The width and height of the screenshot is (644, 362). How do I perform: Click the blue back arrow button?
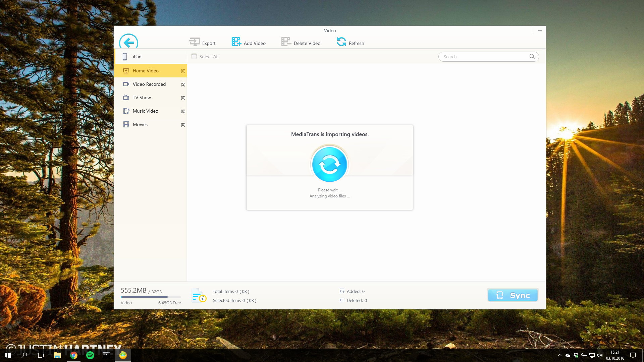(x=129, y=43)
